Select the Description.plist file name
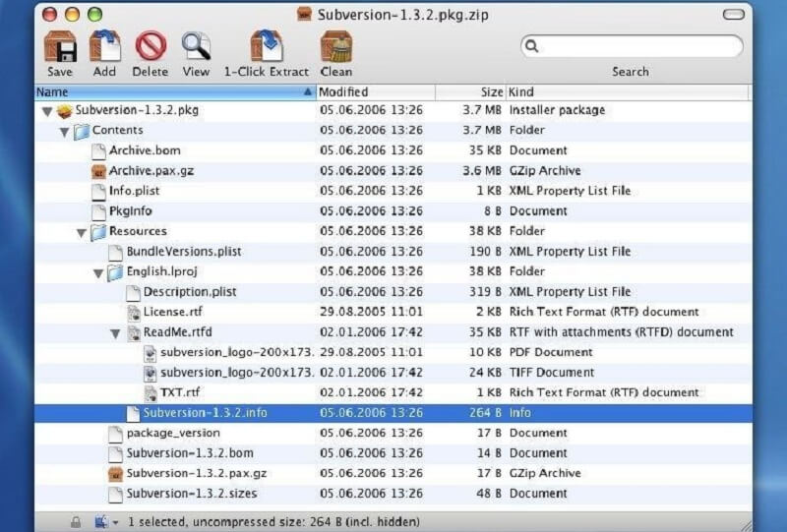This screenshot has height=532, width=787. click(190, 292)
